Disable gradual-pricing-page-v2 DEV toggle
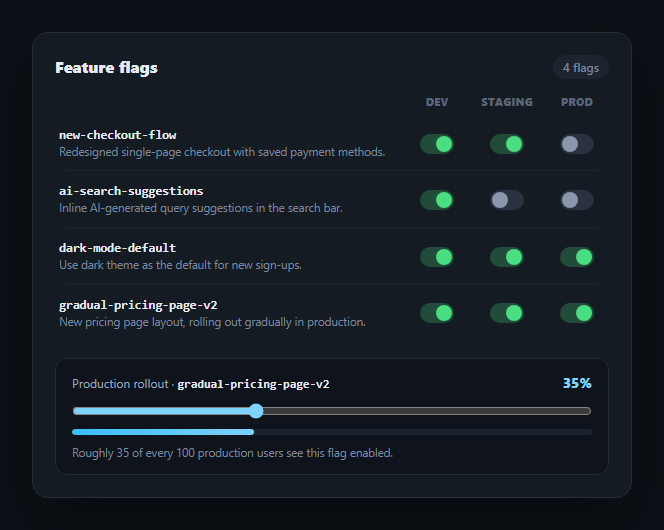The image size is (664, 530). click(x=437, y=313)
